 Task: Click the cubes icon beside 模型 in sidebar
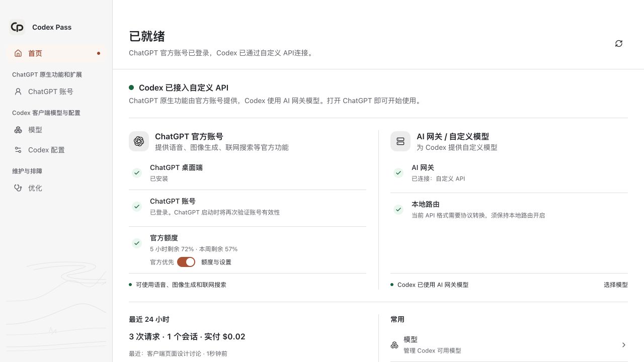(x=18, y=130)
